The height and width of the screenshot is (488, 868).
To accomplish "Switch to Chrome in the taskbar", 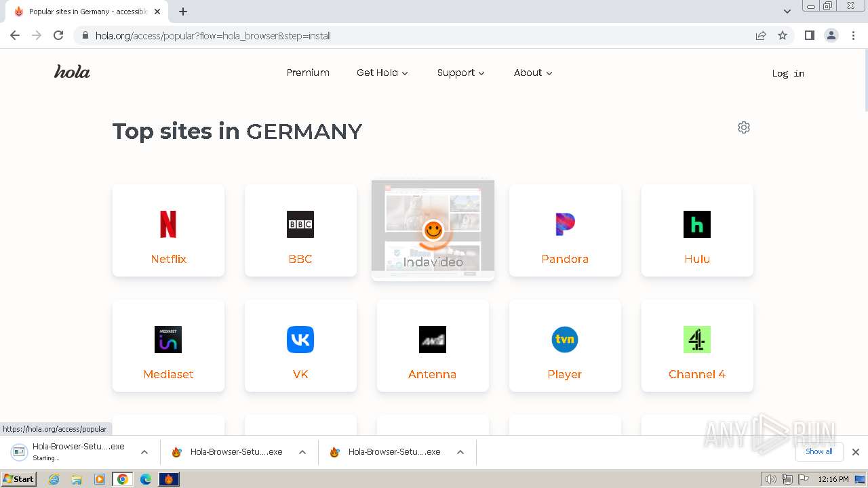I will 123,479.
